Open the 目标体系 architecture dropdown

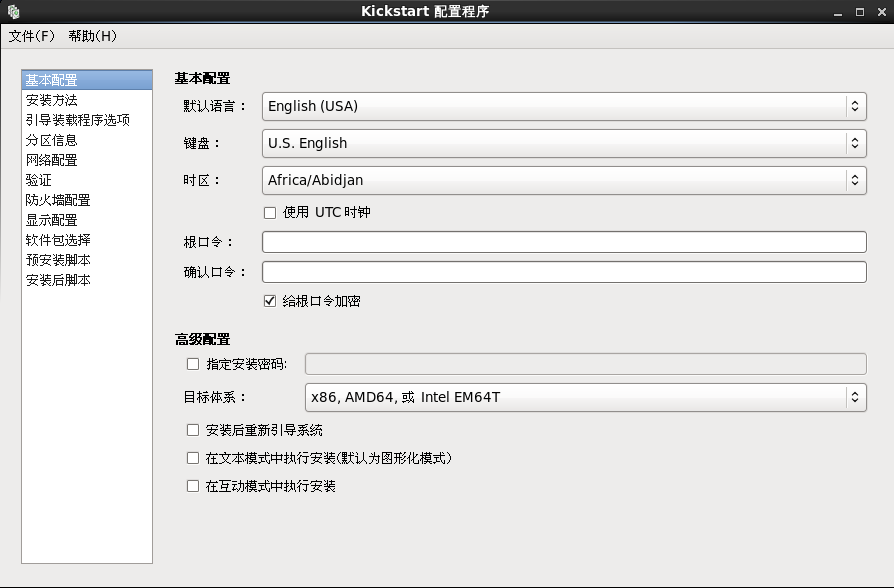coord(586,398)
